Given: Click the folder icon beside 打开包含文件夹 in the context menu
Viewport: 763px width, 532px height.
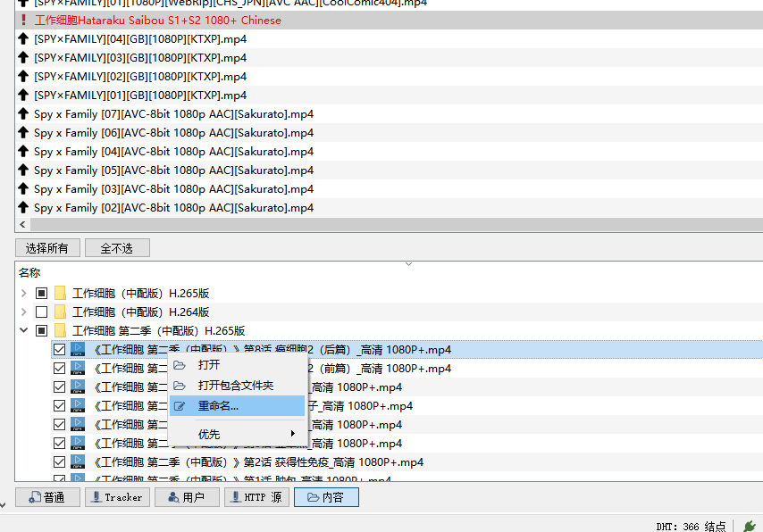Looking at the screenshot, I should click(x=180, y=386).
